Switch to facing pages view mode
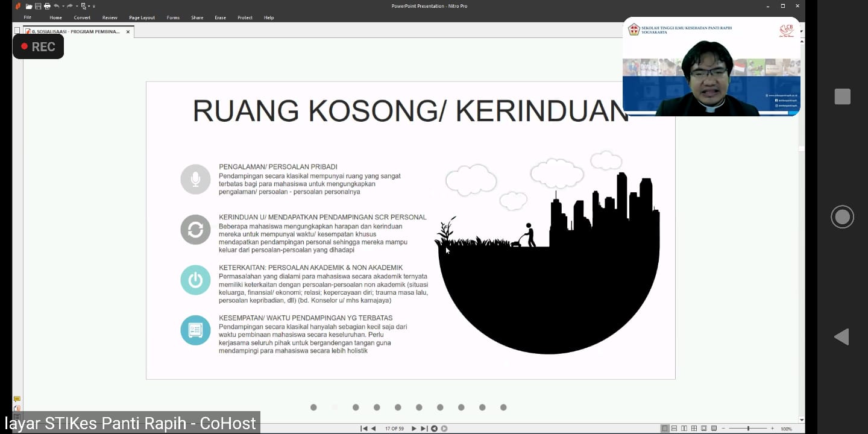This screenshot has height=434, width=868. 684,429
